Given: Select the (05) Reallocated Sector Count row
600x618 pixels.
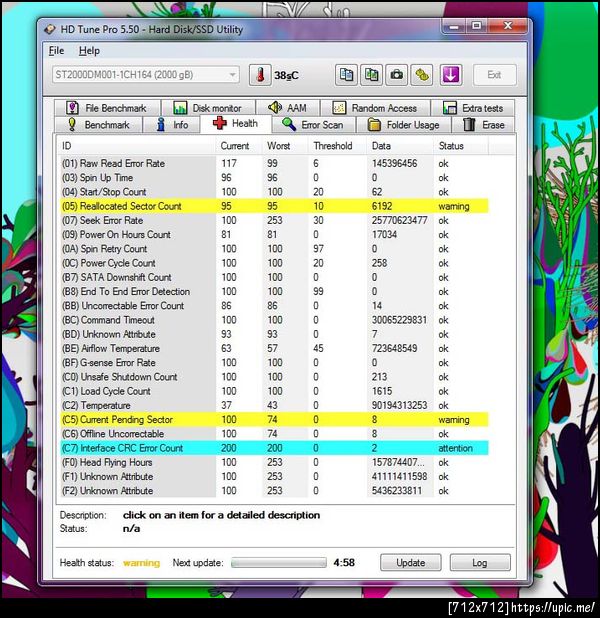Looking at the screenshot, I should point(274,206).
